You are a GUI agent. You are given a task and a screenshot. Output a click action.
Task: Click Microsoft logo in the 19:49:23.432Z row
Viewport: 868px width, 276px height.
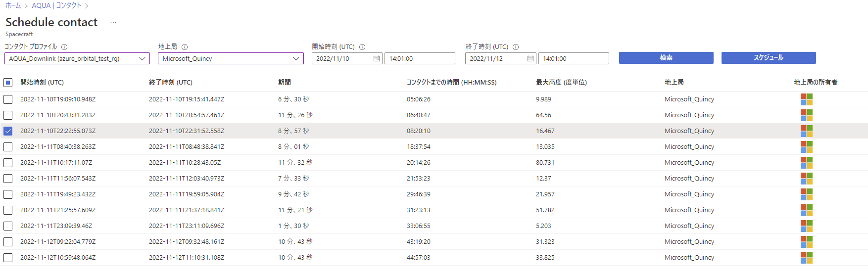pyautogui.click(x=807, y=194)
